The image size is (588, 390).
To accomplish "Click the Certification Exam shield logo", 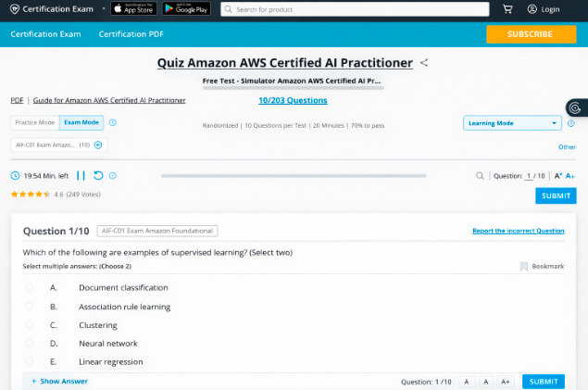I will tap(15, 9).
